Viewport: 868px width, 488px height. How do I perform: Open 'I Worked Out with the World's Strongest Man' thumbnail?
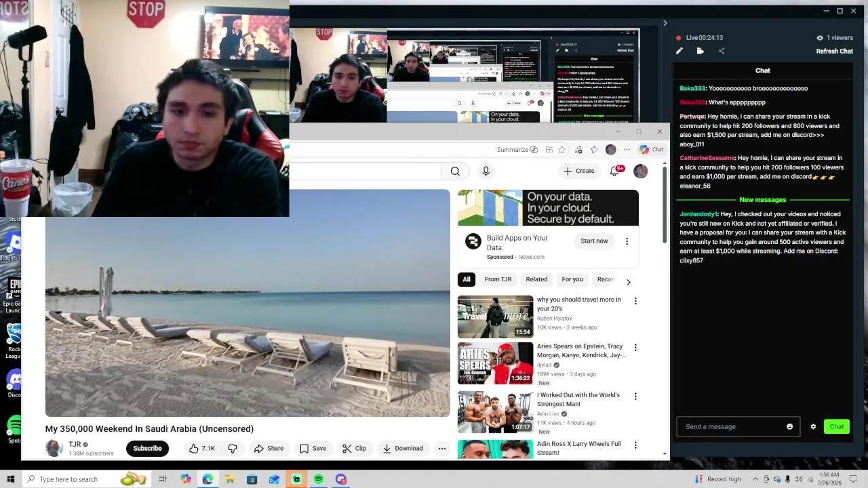(x=495, y=412)
